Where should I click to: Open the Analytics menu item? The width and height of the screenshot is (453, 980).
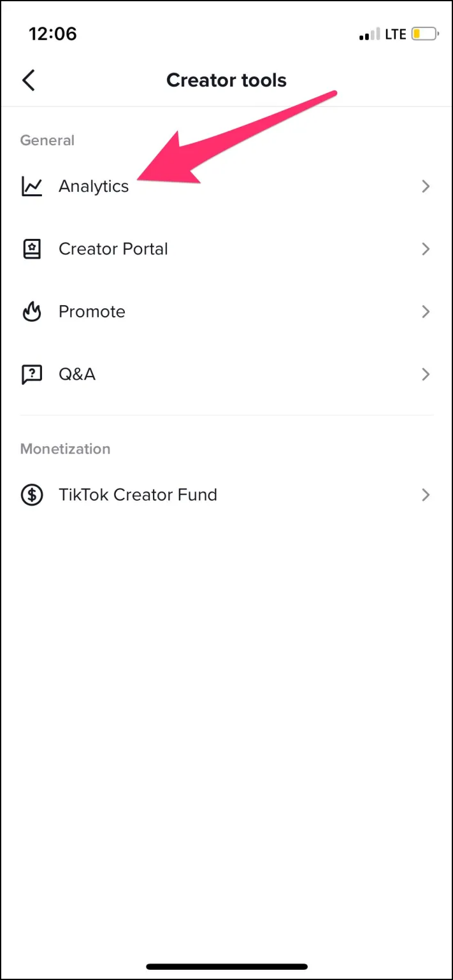pos(94,187)
